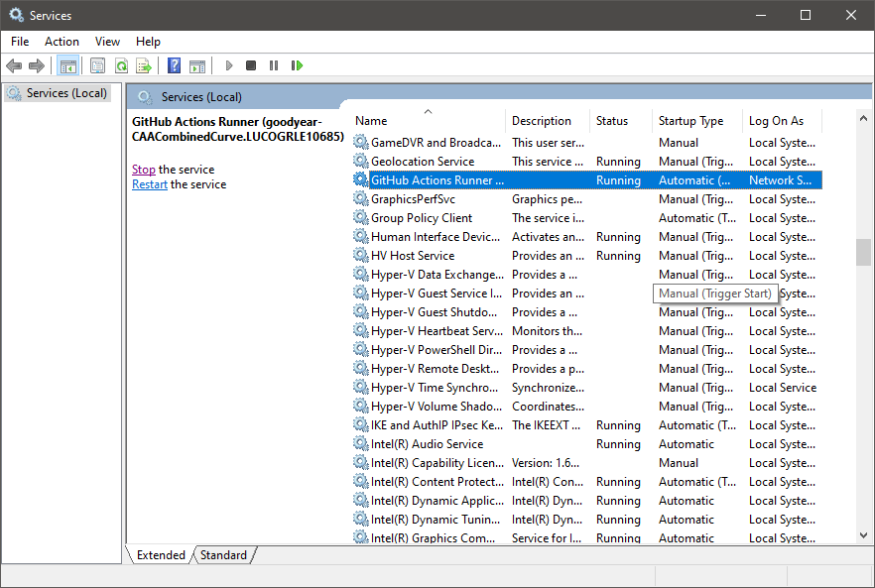Click the Restart the service link
Screen dimensions: 875x588
coord(149,184)
